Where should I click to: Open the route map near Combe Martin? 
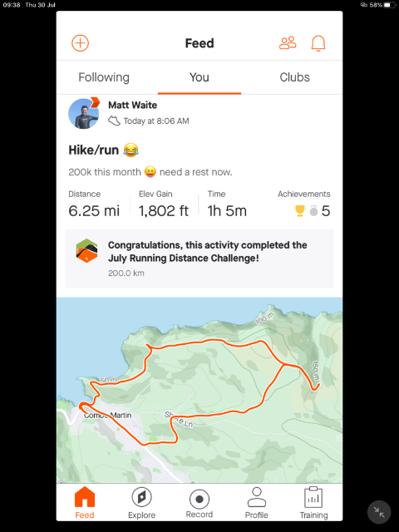coord(199,390)
